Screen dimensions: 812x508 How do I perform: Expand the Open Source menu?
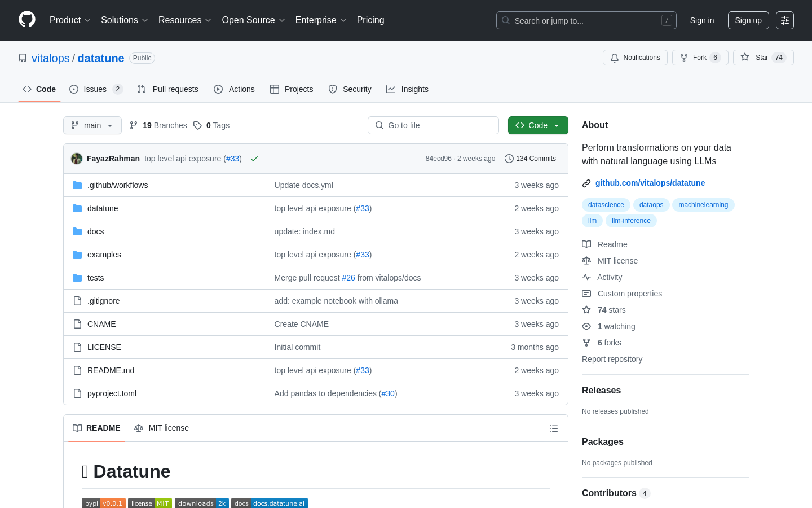pyautogui.click(x=254, y=20)
